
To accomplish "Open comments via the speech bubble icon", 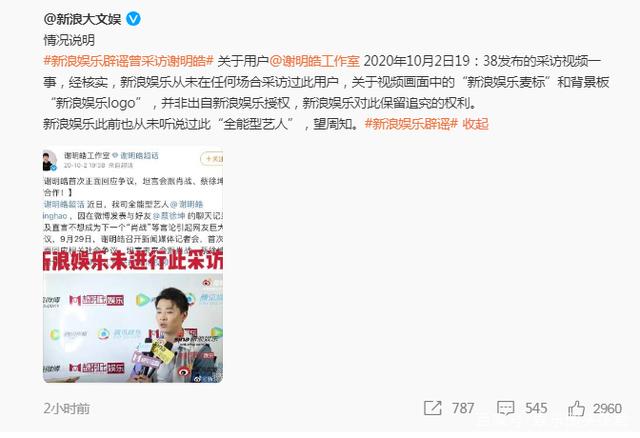I will click(x=505, y=408).
